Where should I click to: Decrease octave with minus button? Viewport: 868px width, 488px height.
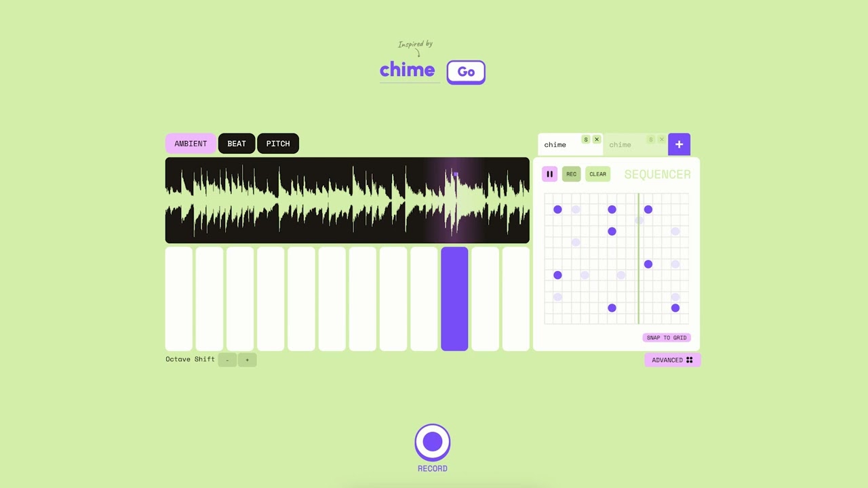click(227, 360)
